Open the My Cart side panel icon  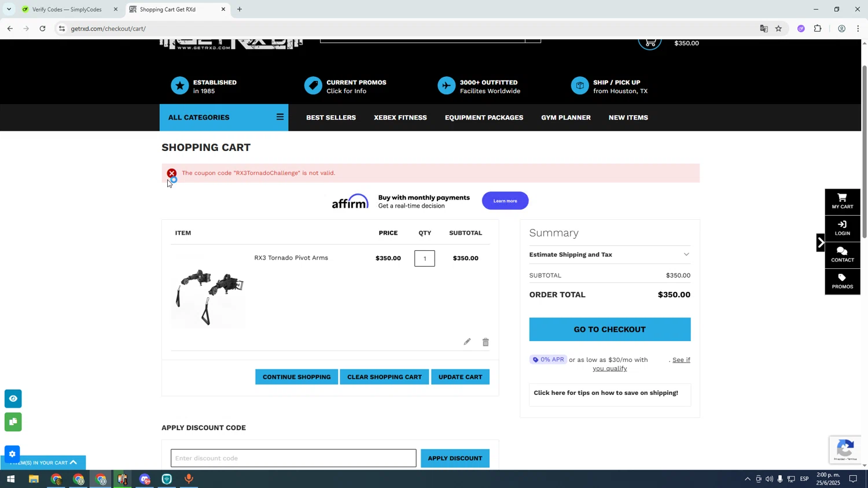pyautogui.click(x=842, y=201)
